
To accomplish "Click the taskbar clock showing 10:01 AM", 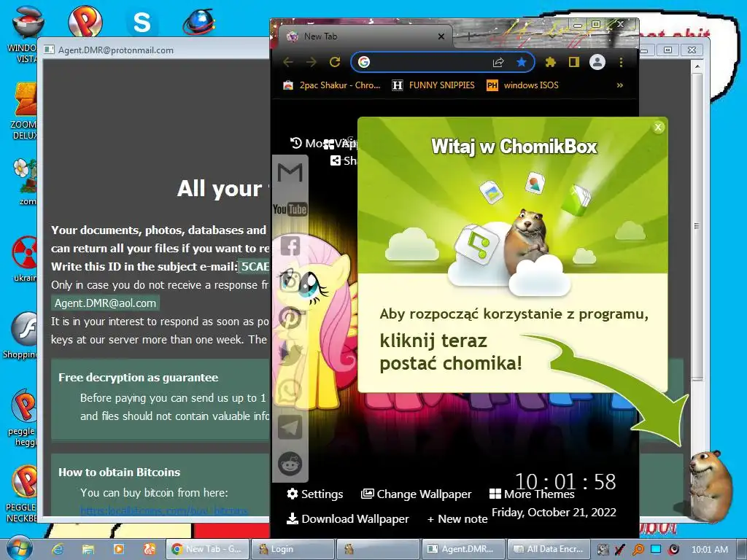I will click(x=709, y=550).
